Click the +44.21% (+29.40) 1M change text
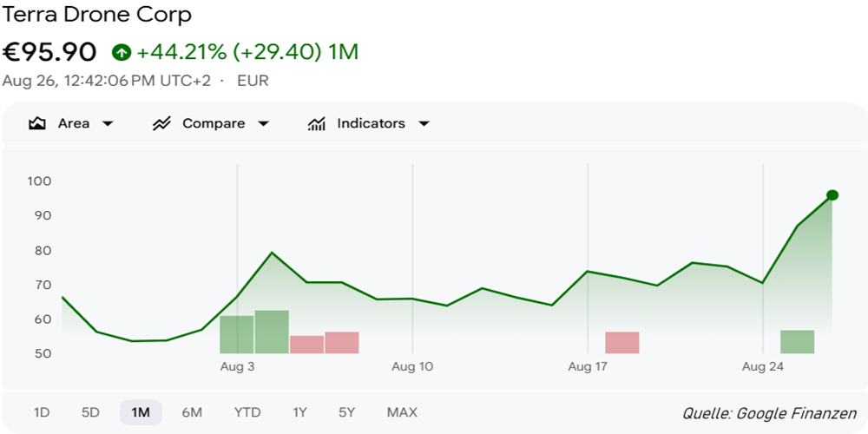Screen dimensions: 868x434 pyautogui.click(x=247, y=53)
